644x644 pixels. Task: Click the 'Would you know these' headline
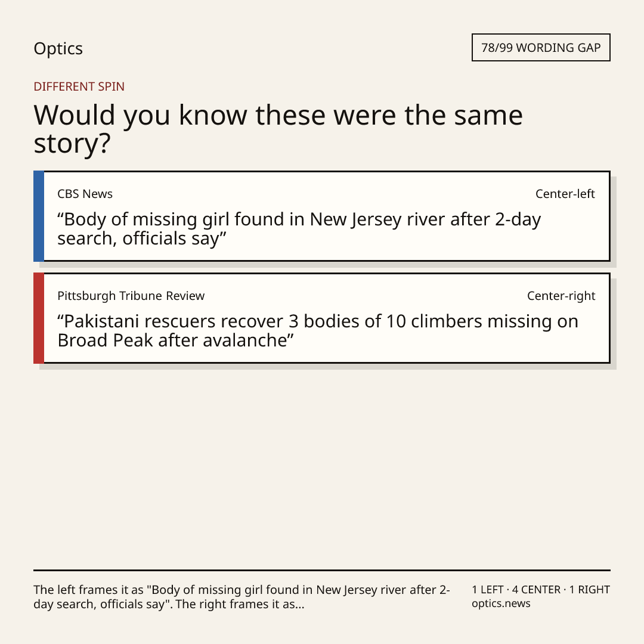click(278, 129)
